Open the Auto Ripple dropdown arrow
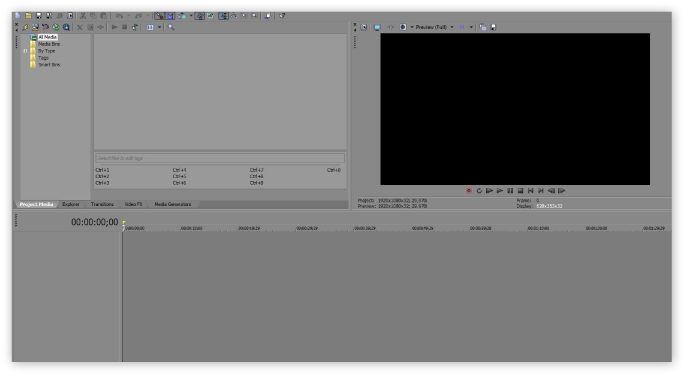 (191, 16)
